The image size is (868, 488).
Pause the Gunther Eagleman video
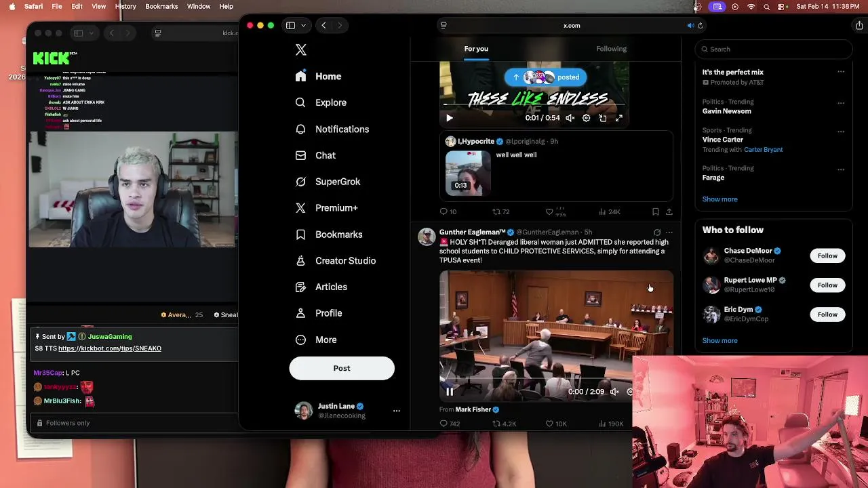pos(449,392)
